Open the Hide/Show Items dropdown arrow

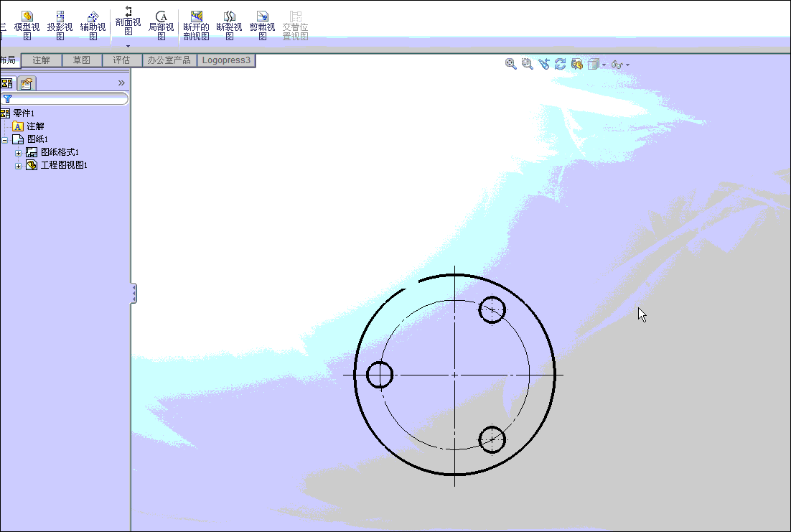(x=627, y=65)
